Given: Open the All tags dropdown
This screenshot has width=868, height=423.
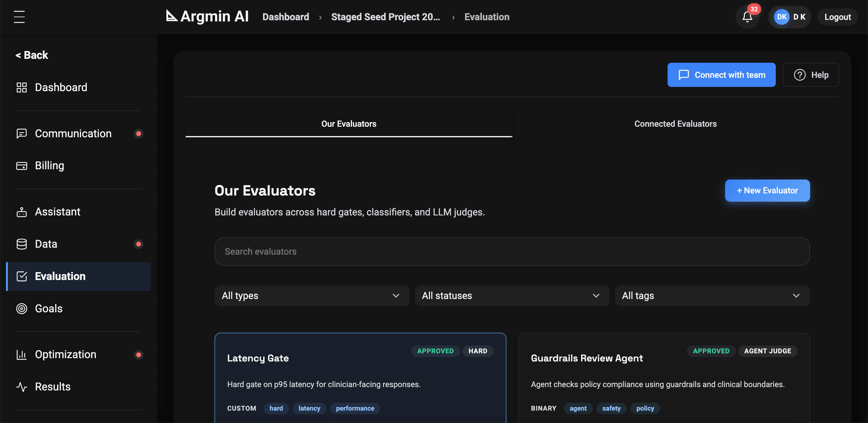Looking at the screenshot, I should coord(712,296).
